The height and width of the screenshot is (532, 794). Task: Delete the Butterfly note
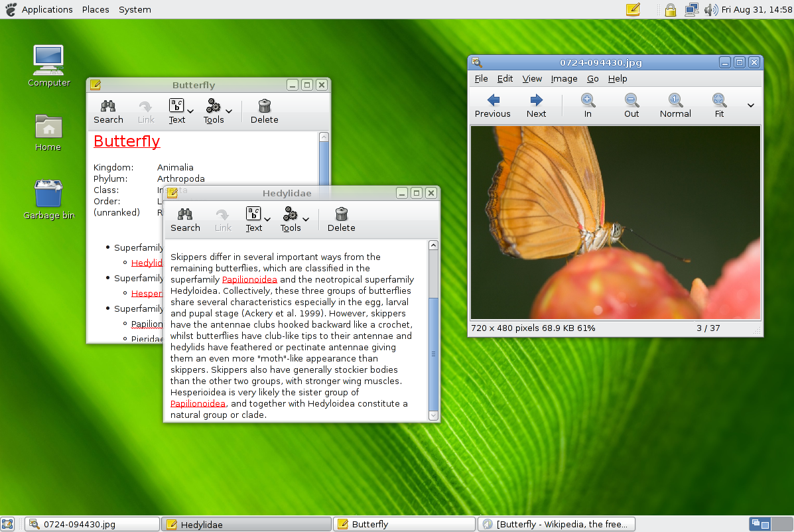(264, 111)
